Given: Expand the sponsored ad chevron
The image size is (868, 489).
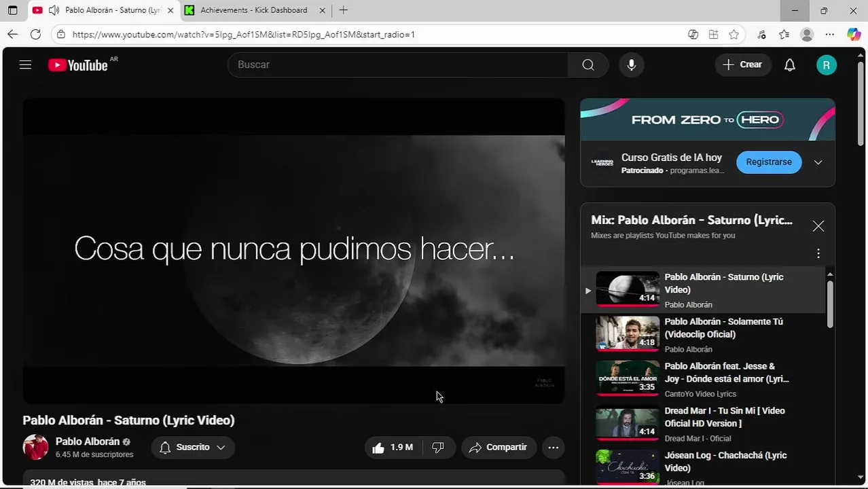Looking at the screenshot, I should (x=818, y=162).
